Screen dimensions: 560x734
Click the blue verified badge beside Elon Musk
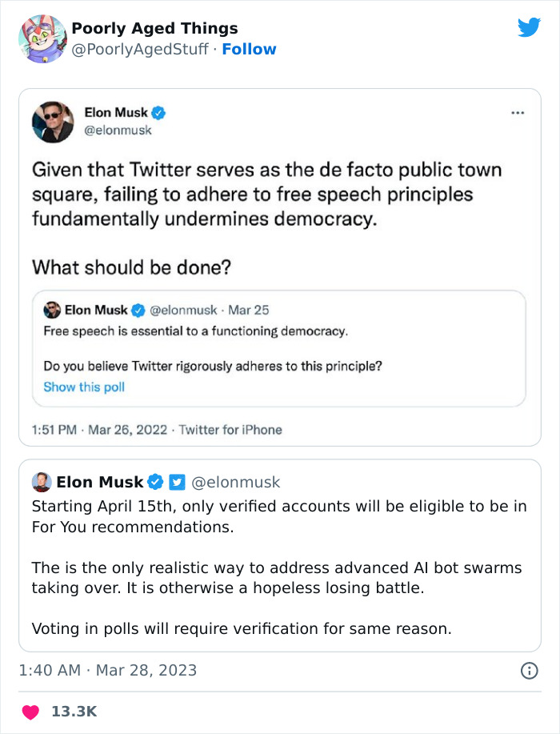coord(159,113)
